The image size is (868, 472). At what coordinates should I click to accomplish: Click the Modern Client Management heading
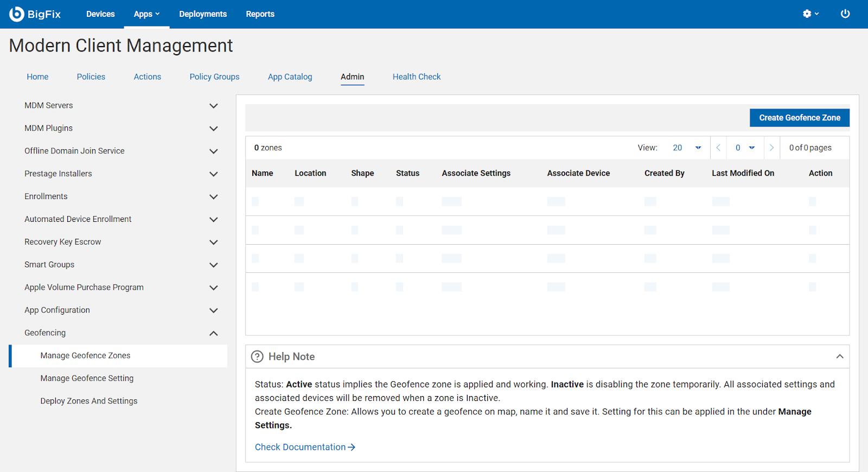tap(121, 46)
